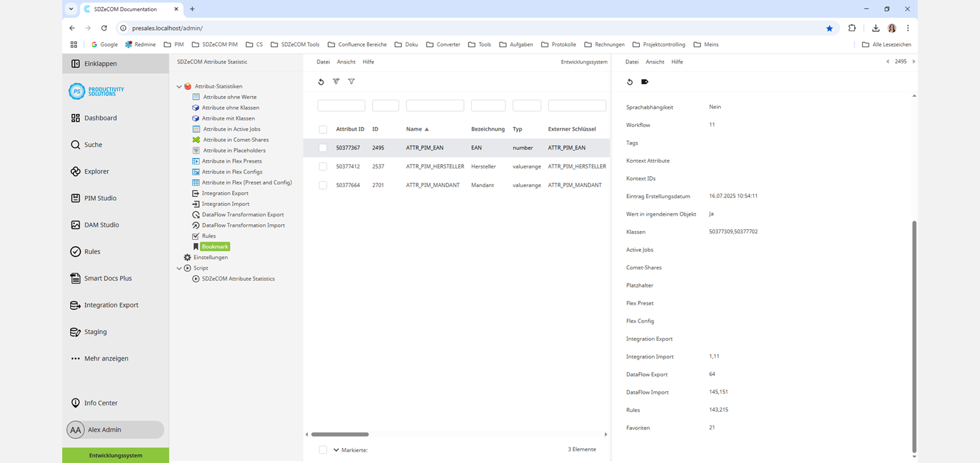Image resolution: width=980 pixels, height=463 pixels.
Task: Collapse the sidebar with Einklappen
Action: coord(115,63)
